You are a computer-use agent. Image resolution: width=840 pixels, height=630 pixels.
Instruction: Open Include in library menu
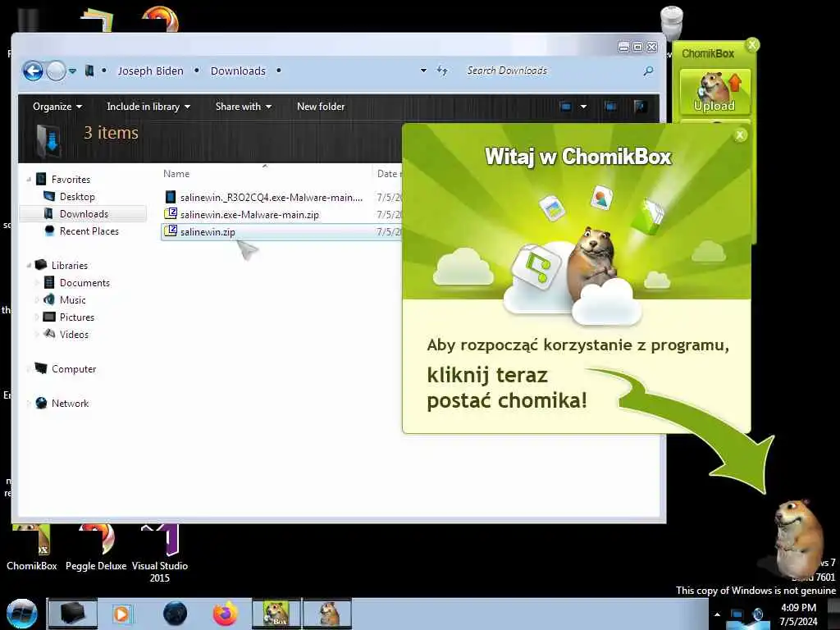[x=148, y=107]
